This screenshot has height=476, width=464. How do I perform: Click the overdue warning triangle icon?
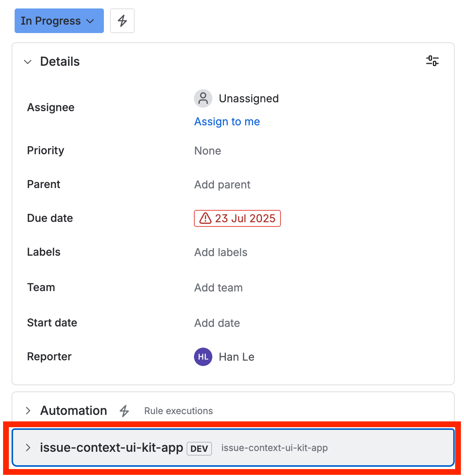(205, 218)
